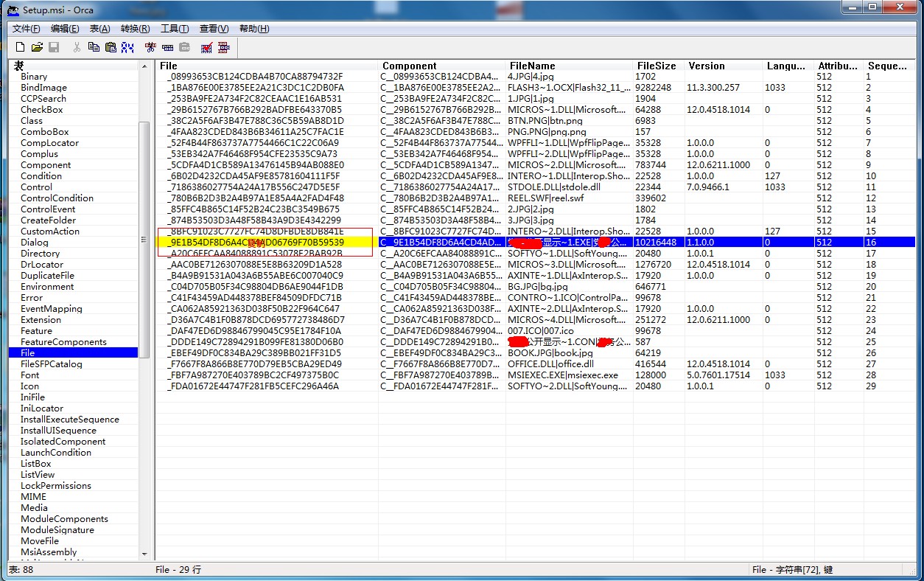Select the ControlEvent table
924x581 pixels.
pyautogui.click(x=48, y=209)
